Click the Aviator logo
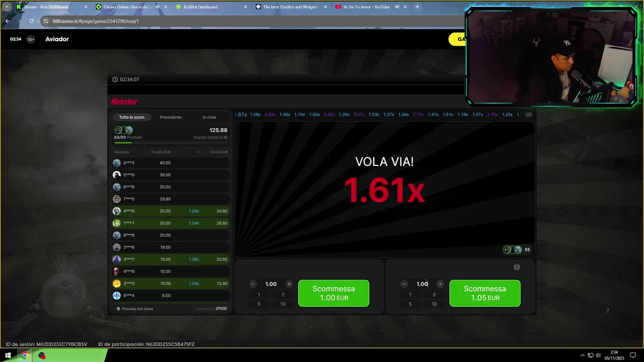Viewport: 644px width, 362px height. 124,102
